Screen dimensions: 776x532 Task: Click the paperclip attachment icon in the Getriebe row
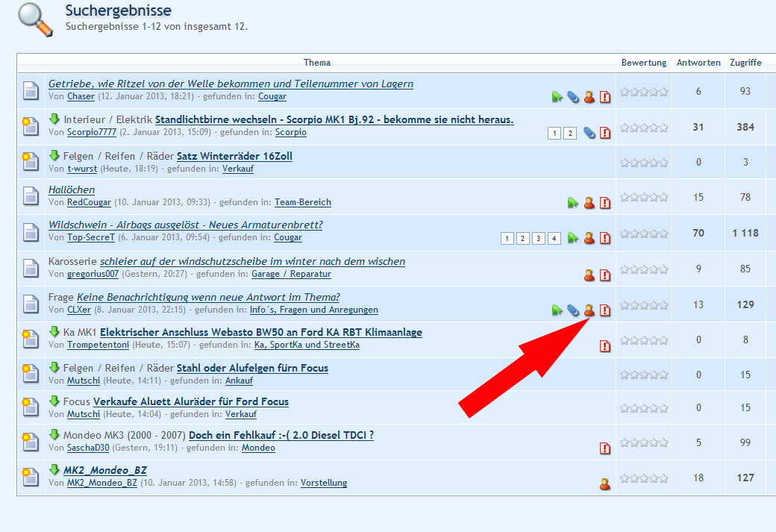pos(573,96)
